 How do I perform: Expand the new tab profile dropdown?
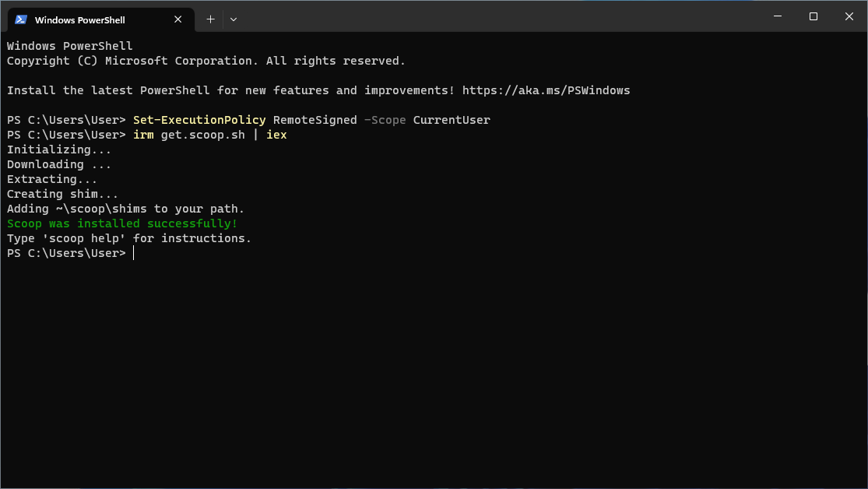pyautogui.click(x=233, y=19)
